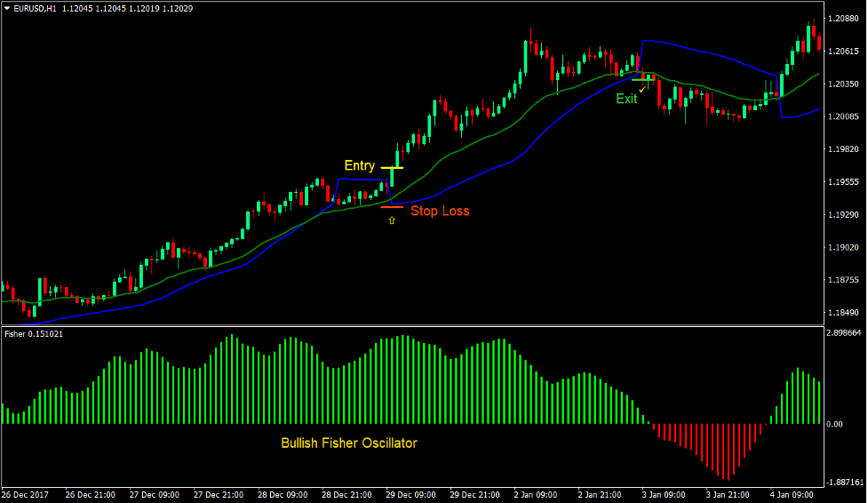Click the 1.20880 price axis label
868x503 pixels.
point(840,19)
